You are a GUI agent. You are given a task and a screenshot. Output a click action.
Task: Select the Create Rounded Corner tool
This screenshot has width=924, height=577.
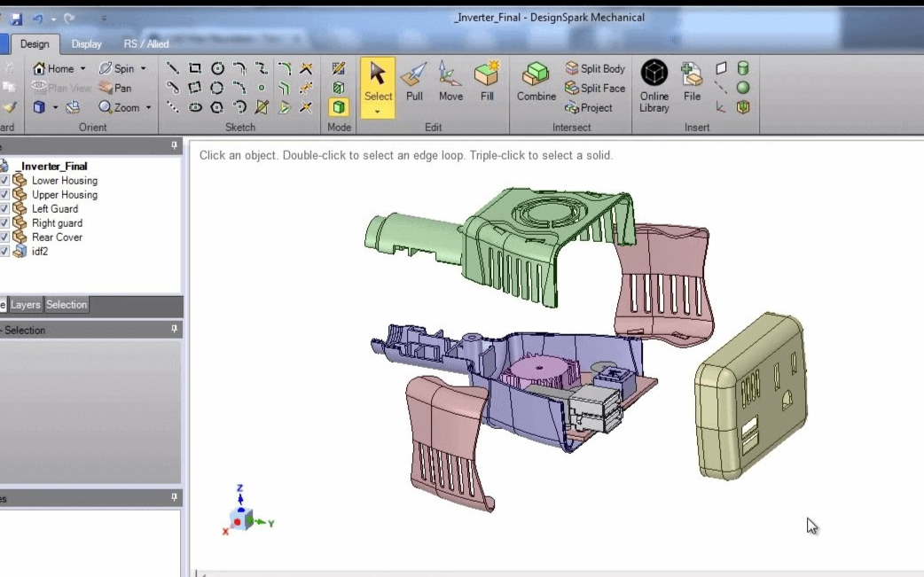(284, 68)
